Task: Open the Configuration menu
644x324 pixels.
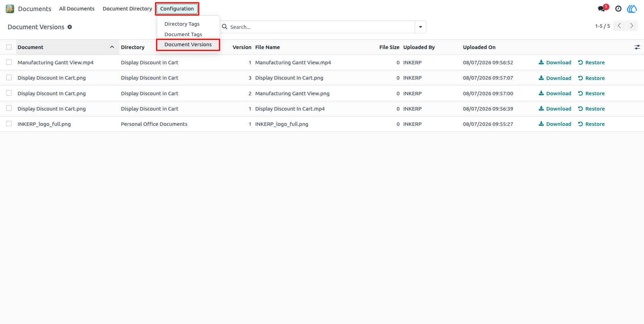Action: tap(177, 9)
